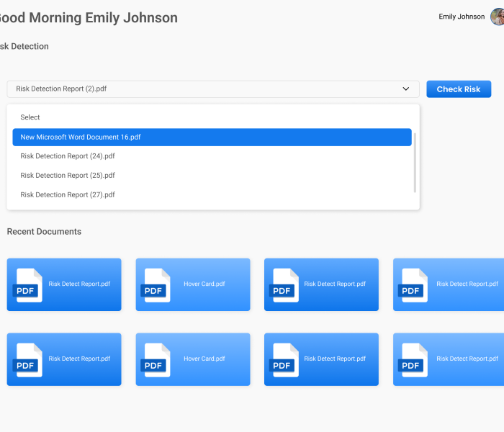Screen dimensions: 504x432
Task: Click Emily Johnson's profile avatar
Action: pyautogui.click(x=498, y=17)
